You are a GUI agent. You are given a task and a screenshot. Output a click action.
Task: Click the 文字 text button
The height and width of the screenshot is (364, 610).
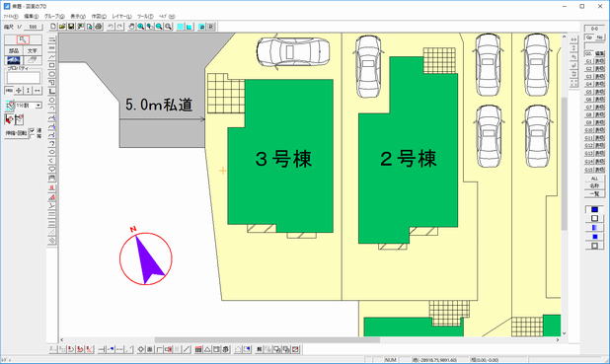point(33,51)
